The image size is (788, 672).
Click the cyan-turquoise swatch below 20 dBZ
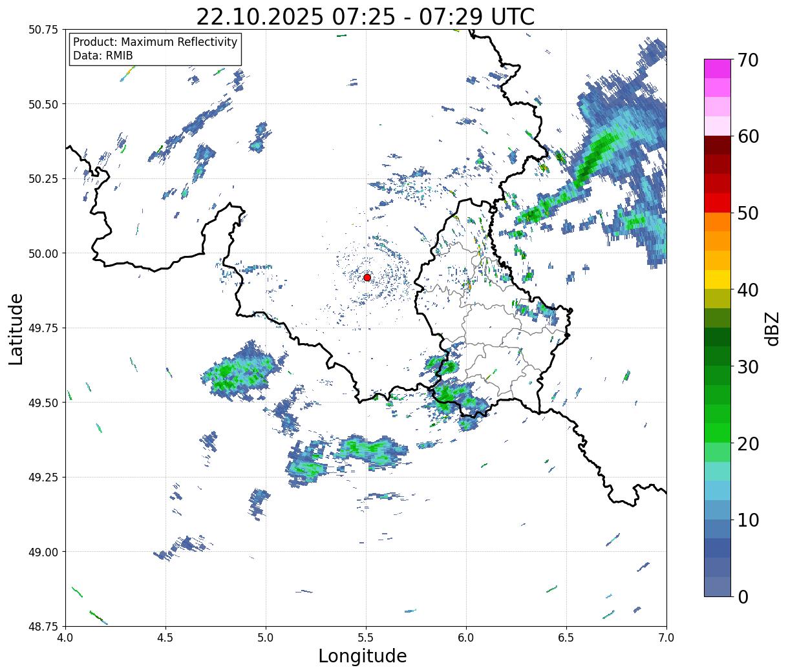[718, 471]
